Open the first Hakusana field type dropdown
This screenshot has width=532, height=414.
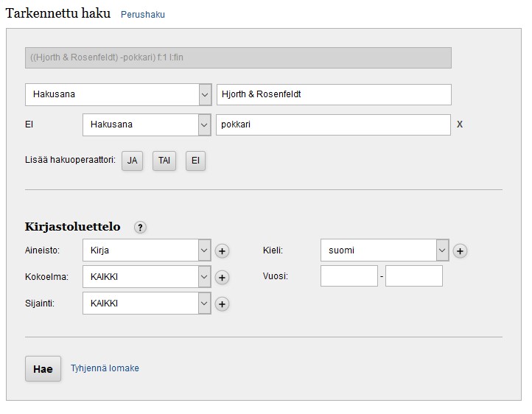click(119, 94)
